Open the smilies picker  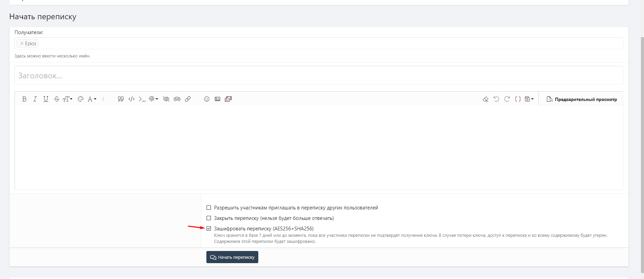pos(207,99)
